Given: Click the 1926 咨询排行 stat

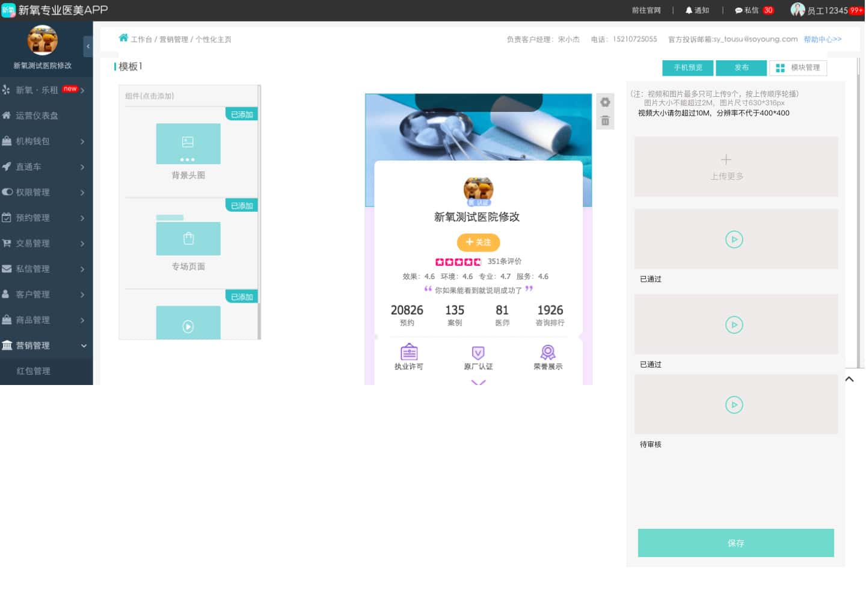Looking at the screenshot, I should tap(550, 315).
